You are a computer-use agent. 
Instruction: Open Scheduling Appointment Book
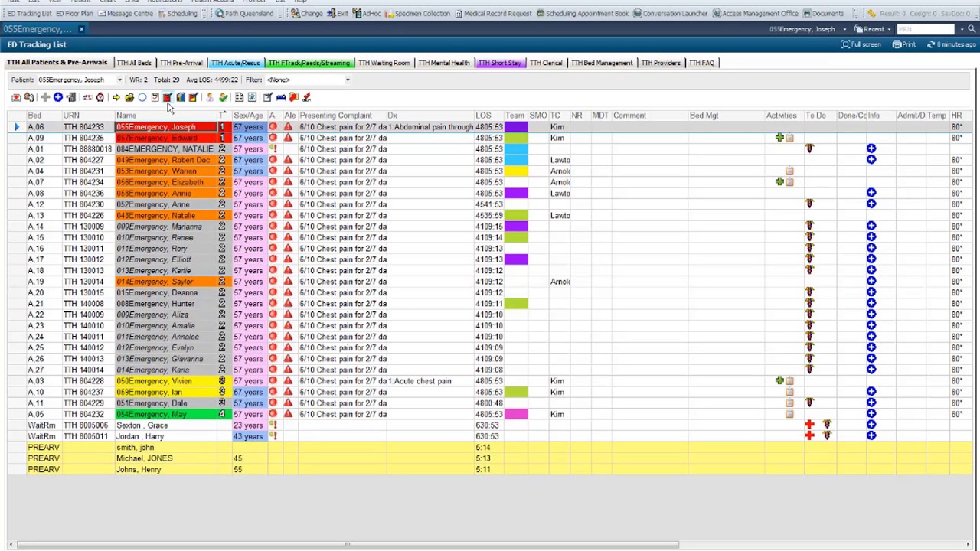(583, 14)
